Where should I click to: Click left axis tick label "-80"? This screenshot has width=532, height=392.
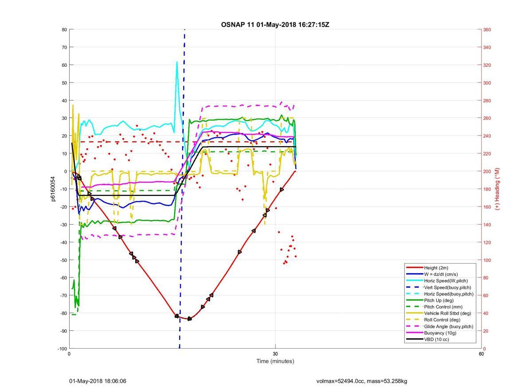[63, 313]
